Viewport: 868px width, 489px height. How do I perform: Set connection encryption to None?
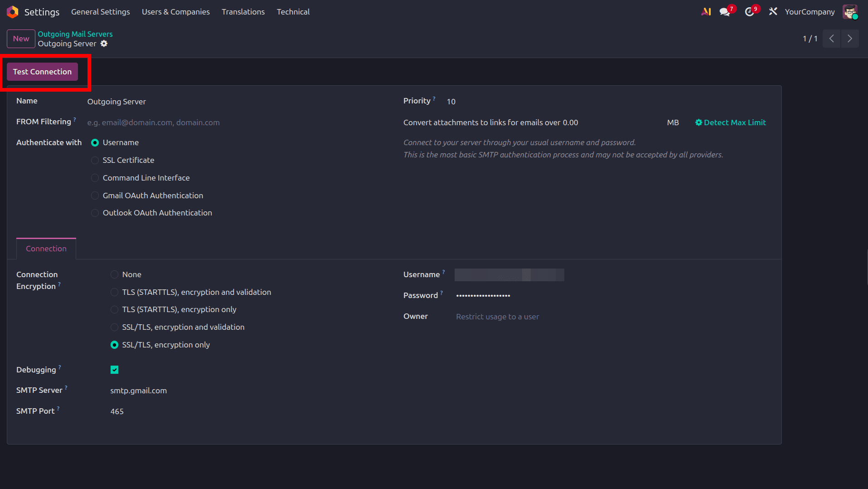114,274
